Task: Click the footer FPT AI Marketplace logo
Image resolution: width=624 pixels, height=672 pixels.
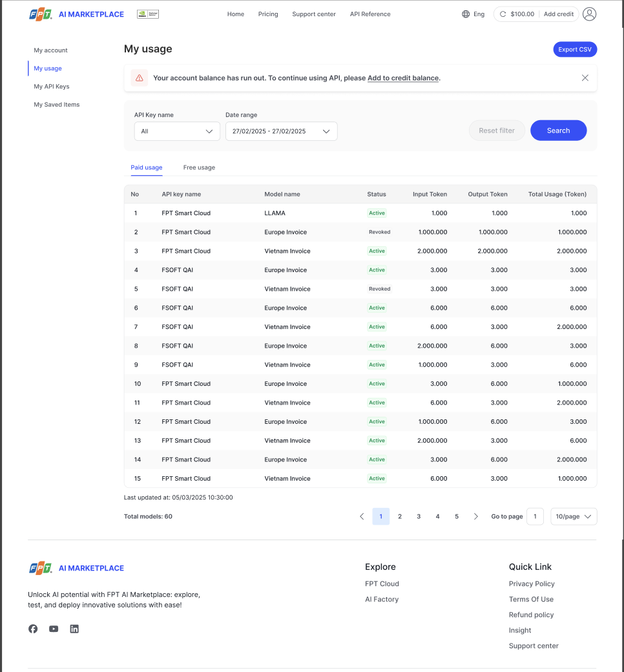Action: click(76, 568)
